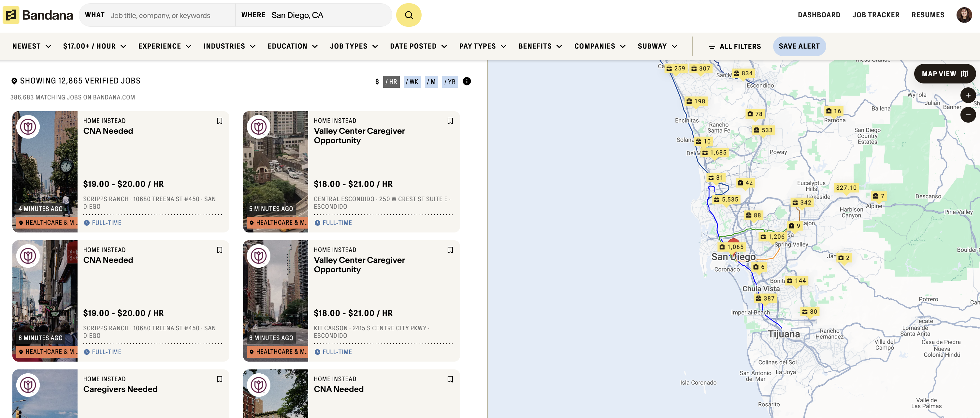Open the Job Types filter dropdown
The image size is (980, 418).
pyautogui.click(x=354, y=46)
